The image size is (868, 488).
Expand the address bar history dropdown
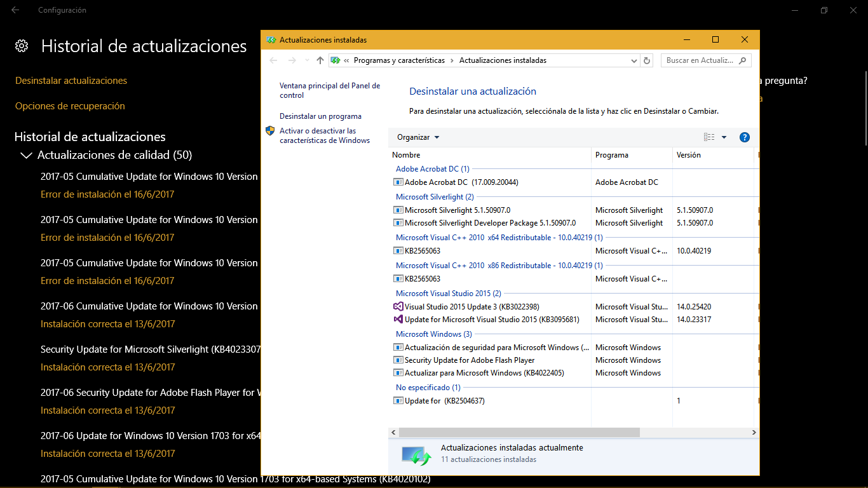[634, 60]
